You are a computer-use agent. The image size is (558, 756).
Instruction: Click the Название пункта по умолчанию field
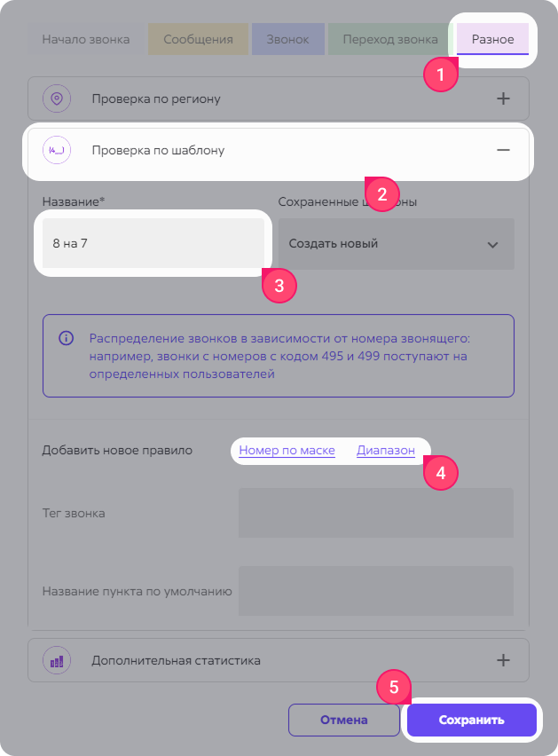pos(376,591)
